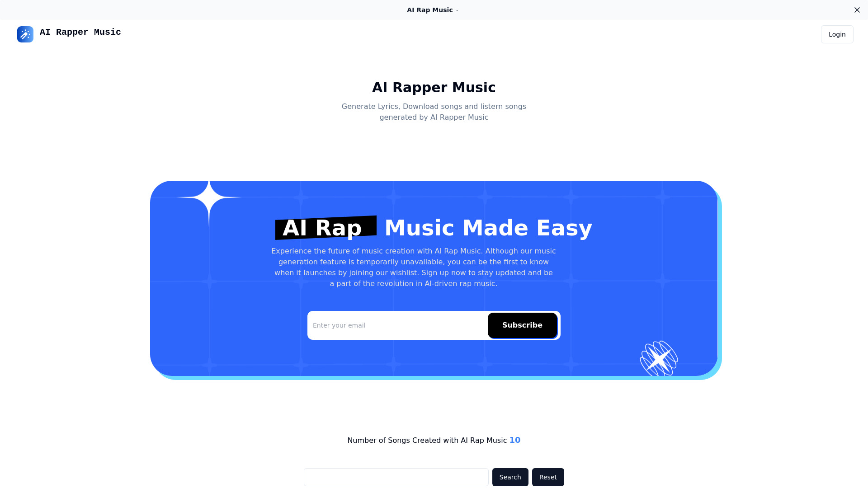This screenshot has width=868, height=488.
Task: Click the Search button below song counter
Action: coord(510,477)
